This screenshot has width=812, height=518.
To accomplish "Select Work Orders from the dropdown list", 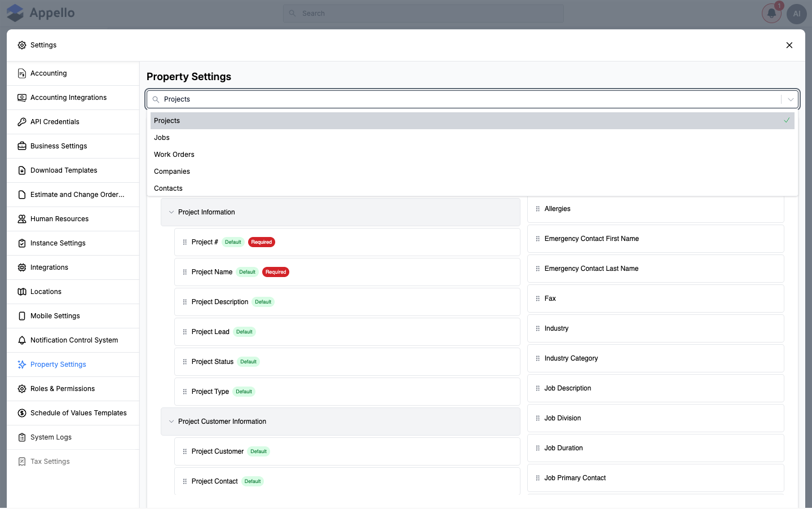I will [x=473, y=155].
